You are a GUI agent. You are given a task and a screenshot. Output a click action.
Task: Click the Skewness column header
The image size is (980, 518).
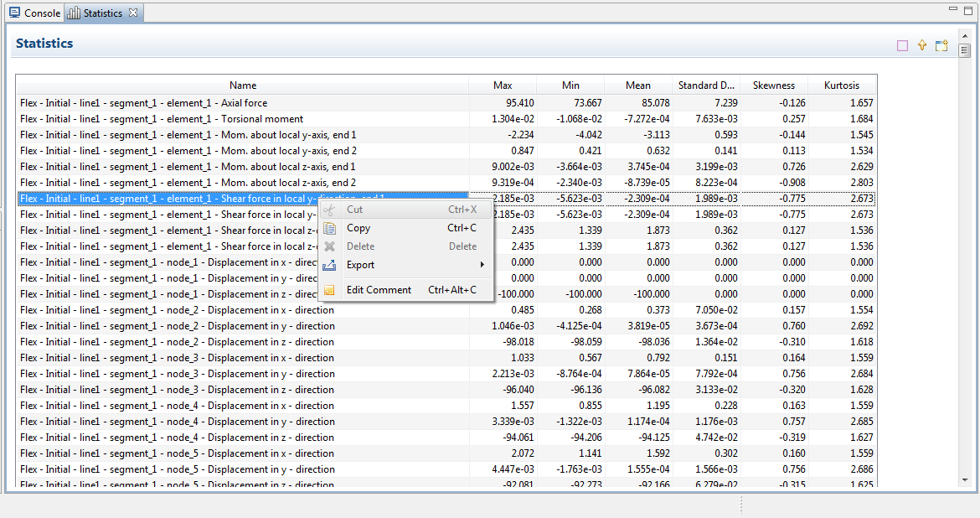pos(773,85)
